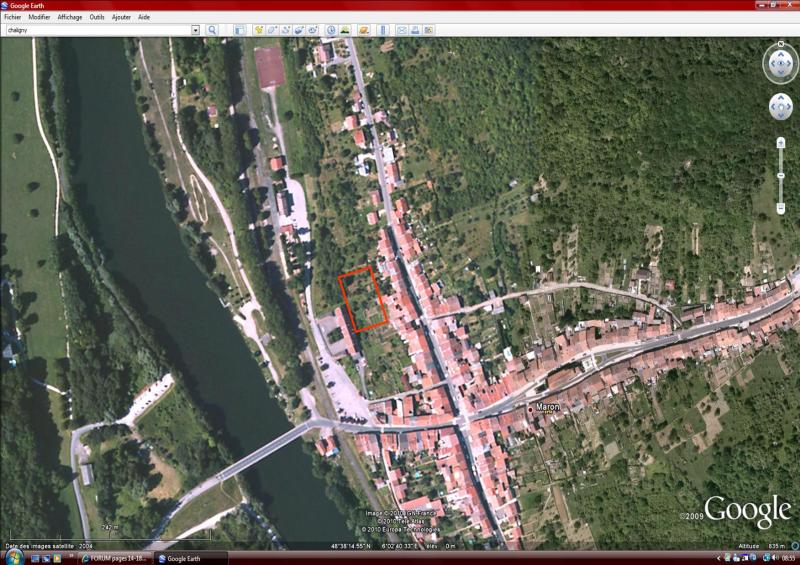Open the Aide menu
This screenshot has width=800, height=565.
[144, 17]
